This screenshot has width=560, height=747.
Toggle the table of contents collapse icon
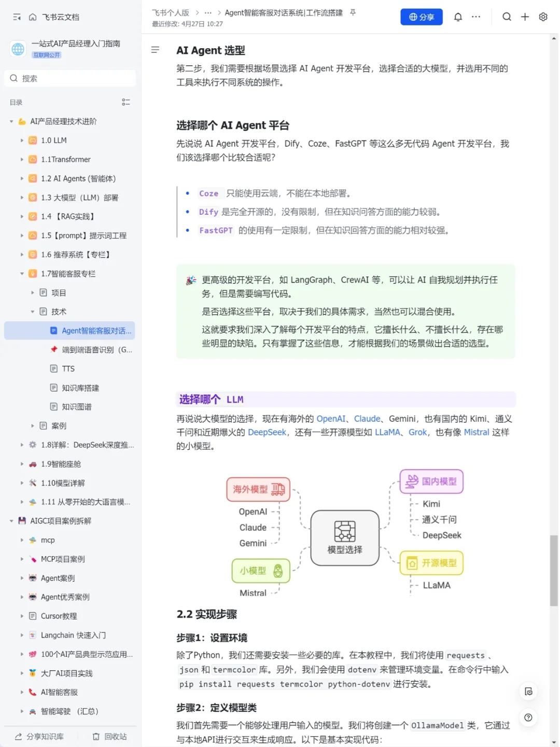[x=126, y=102]
